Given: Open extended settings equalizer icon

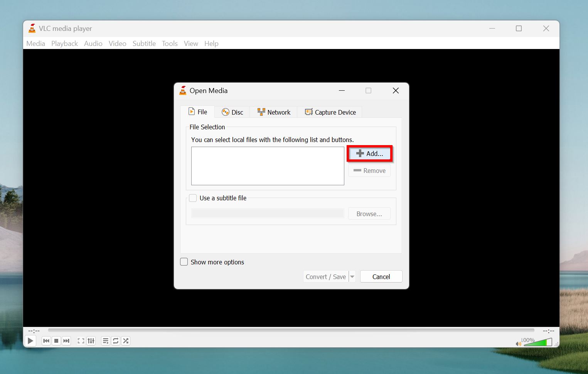Looking at the screenshot, I should 91,341.
